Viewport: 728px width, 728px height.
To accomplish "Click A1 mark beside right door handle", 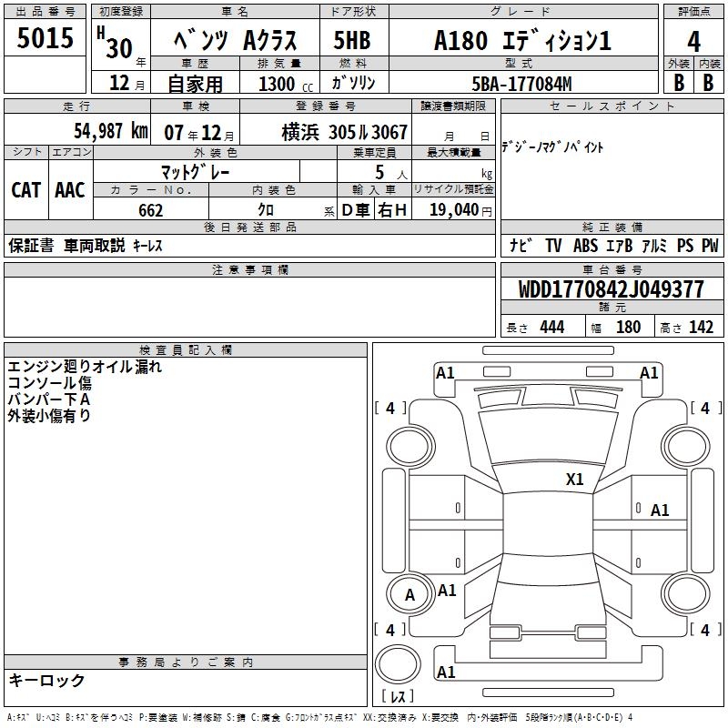I will [x=660, y=511].
